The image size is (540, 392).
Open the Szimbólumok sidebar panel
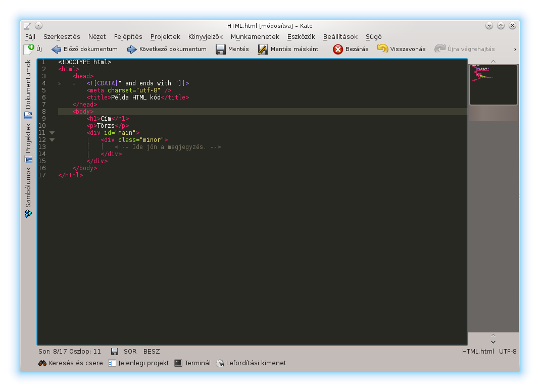[28, 192]
